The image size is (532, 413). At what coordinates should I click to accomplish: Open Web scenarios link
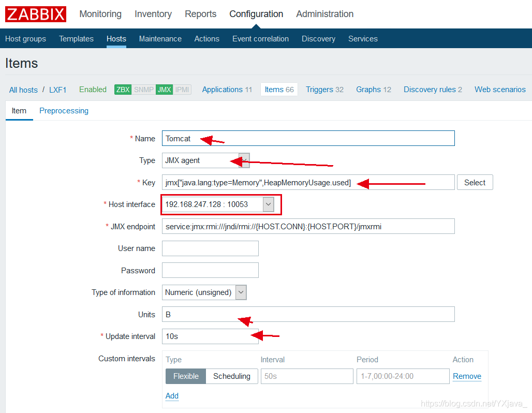pyautogui.click(x=500, y=90)
